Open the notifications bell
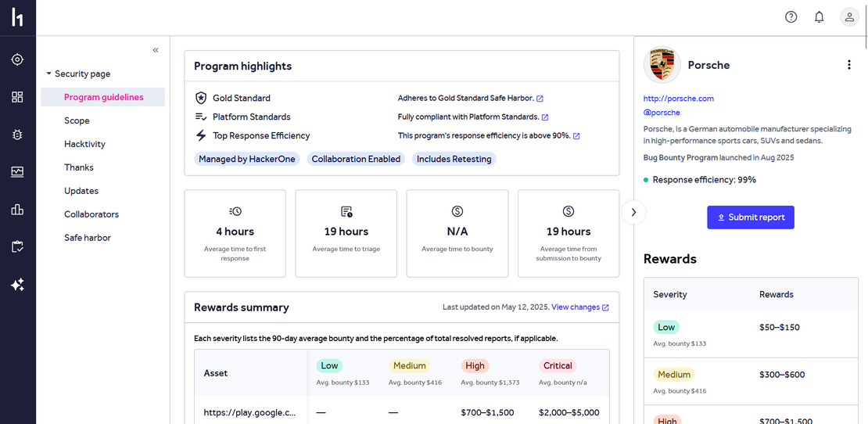The width and height of the screenshot is (868, 424). coord(819,17)
